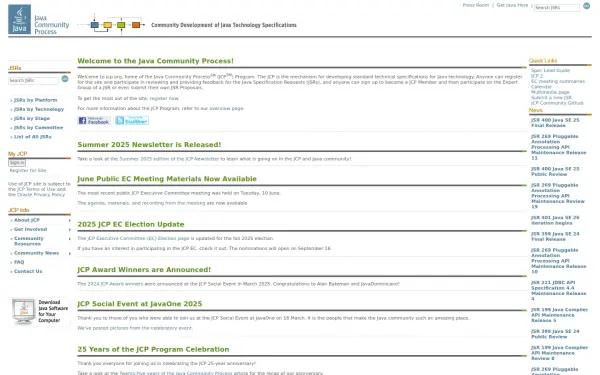Open the Oracle Privacy Policy link
The width and height of the screenshot is (600, 375).
(x=41, y=195)
